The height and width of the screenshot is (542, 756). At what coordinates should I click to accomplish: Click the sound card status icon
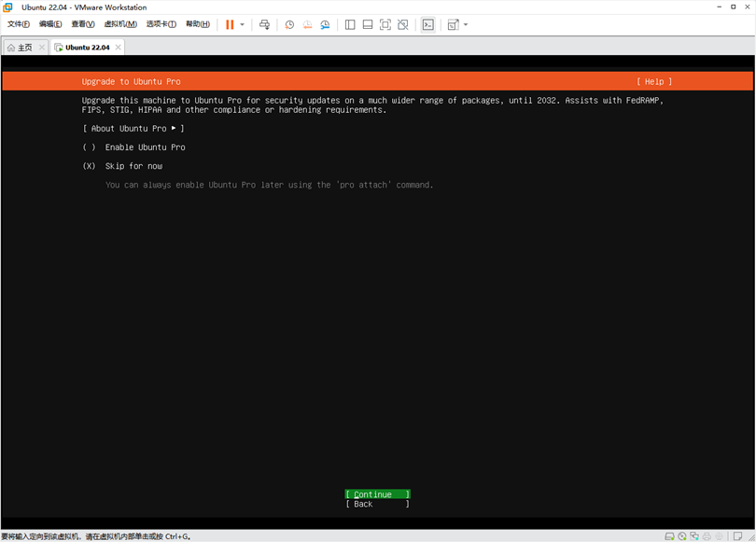[x=719, y=536]
